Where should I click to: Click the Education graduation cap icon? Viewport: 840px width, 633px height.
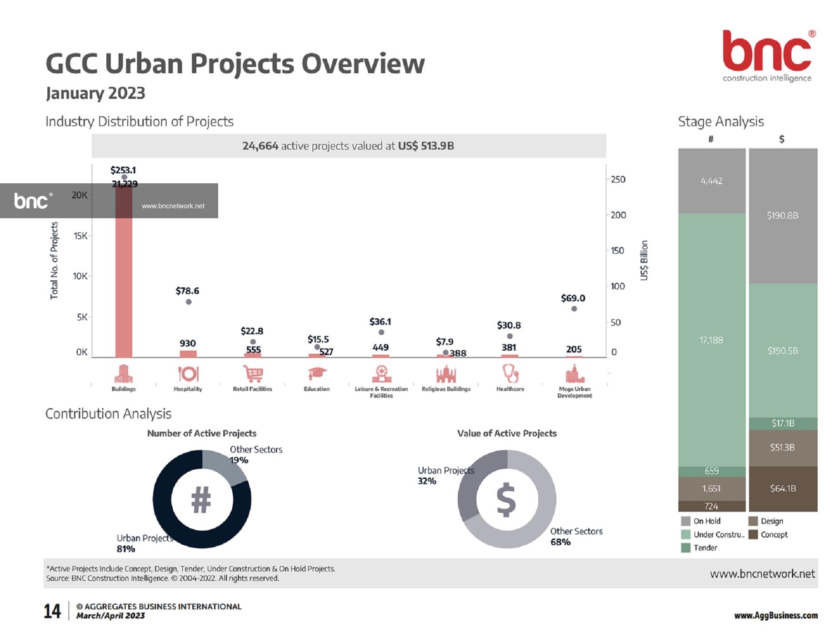pos(317,374)
